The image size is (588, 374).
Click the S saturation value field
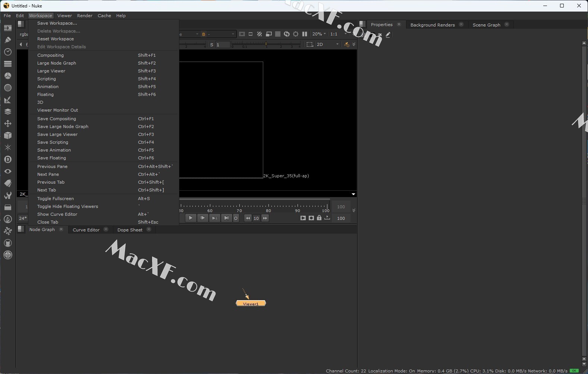223,44
